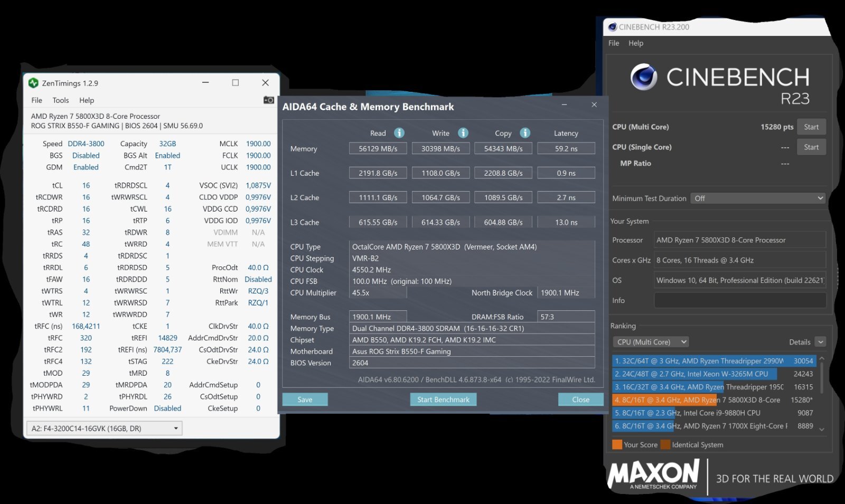
Task: Minimize the AIDA64 benchmark window
Action: [x=564, y=104]
